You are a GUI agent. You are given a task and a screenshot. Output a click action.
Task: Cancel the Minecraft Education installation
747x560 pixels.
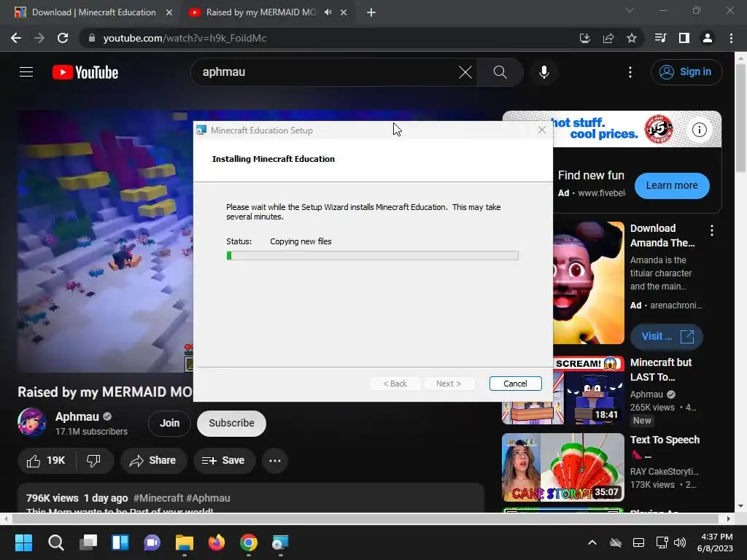pos(515,384)
